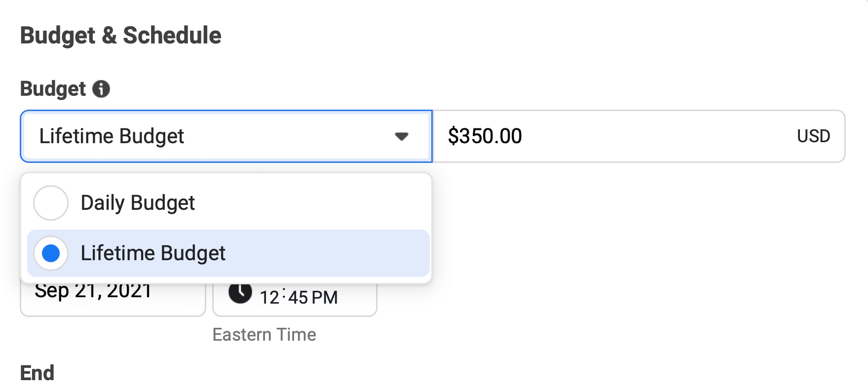Select the Lifetime Budget radio button
The height and width of the screenshot is (392, 868).
(51, 253)
